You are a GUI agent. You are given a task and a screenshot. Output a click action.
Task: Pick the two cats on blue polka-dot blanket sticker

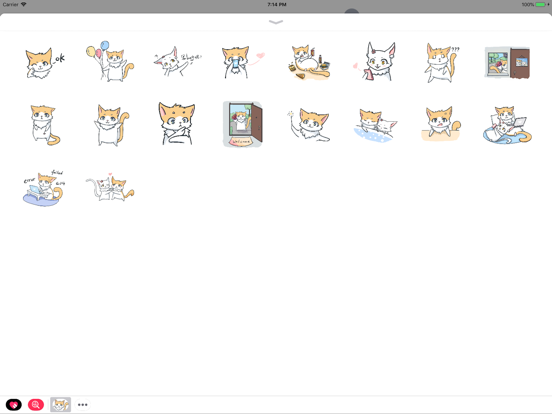[x=375, y=125]
